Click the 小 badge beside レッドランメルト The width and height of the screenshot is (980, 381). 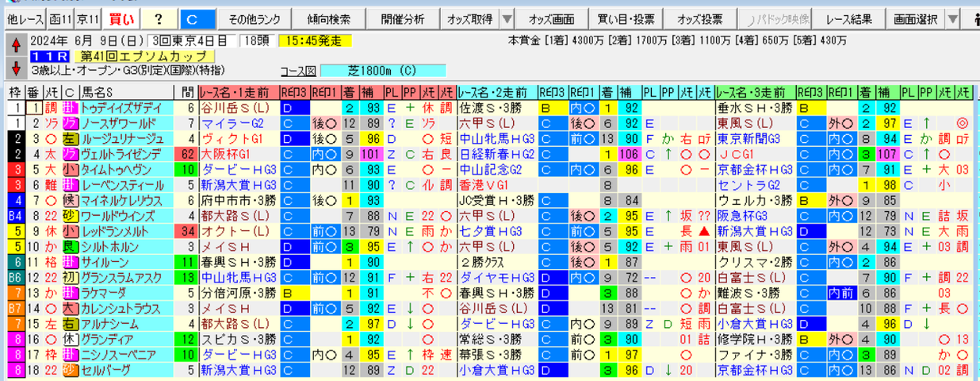click(69, 229)
